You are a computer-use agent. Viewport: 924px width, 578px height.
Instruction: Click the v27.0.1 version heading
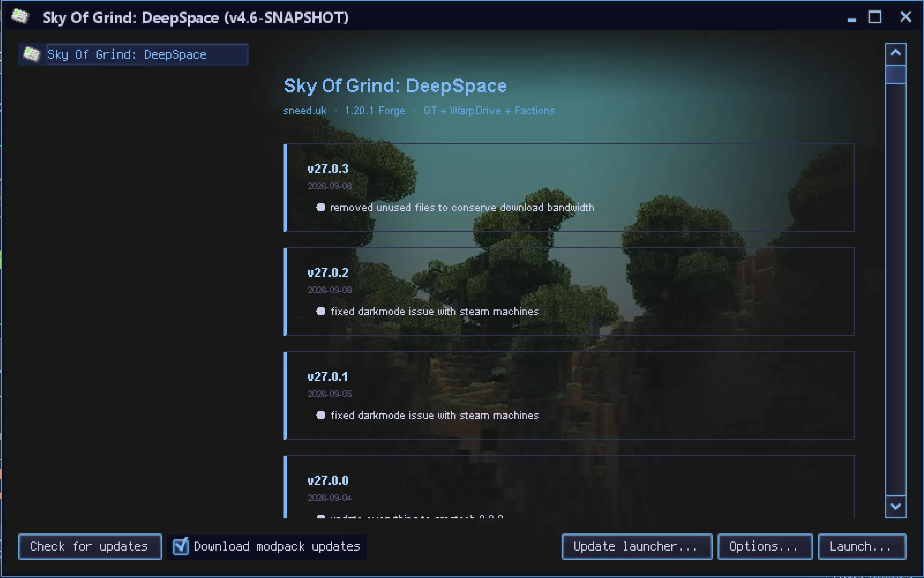point(327,376)
